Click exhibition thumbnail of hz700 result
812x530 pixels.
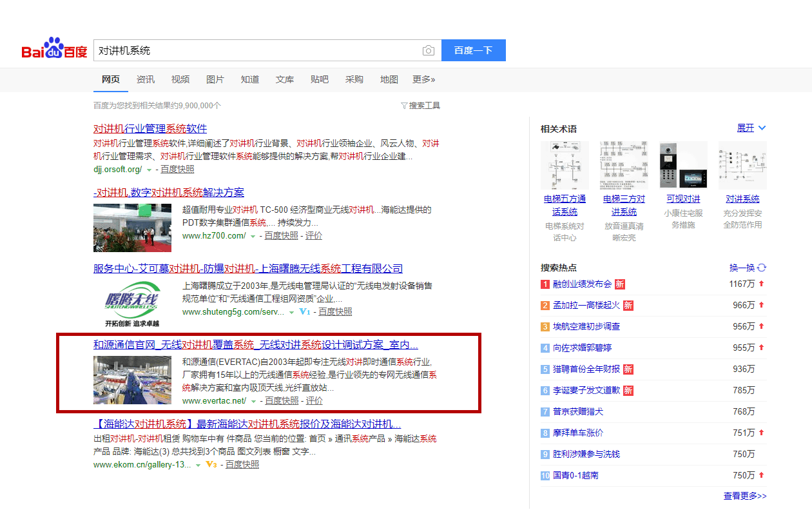[132, 228]
